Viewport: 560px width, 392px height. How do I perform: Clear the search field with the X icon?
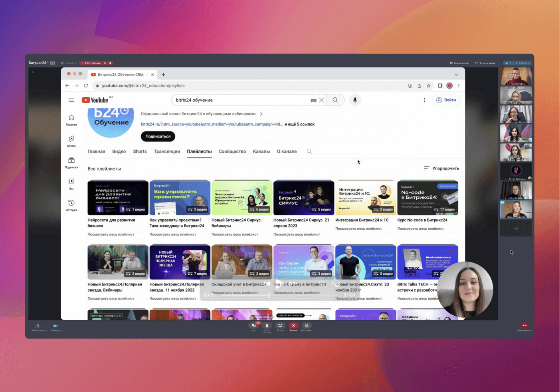pyautogui.click(x=322, y=100)
